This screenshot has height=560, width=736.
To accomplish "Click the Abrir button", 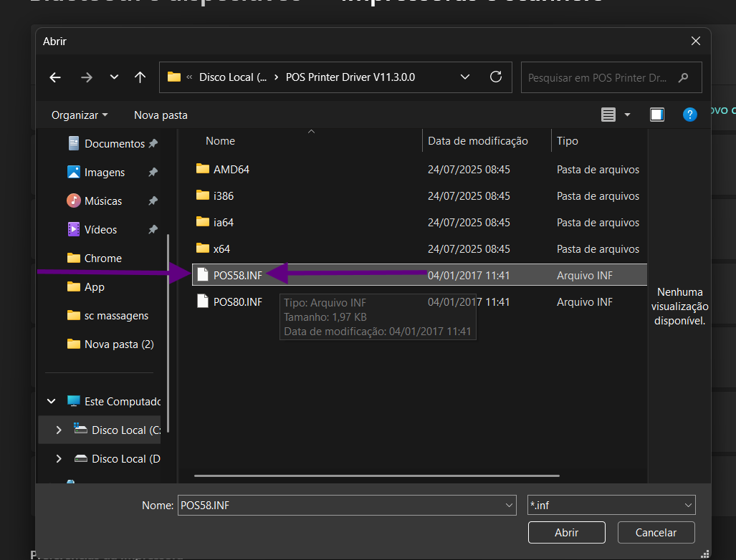I will click(566, 532).
